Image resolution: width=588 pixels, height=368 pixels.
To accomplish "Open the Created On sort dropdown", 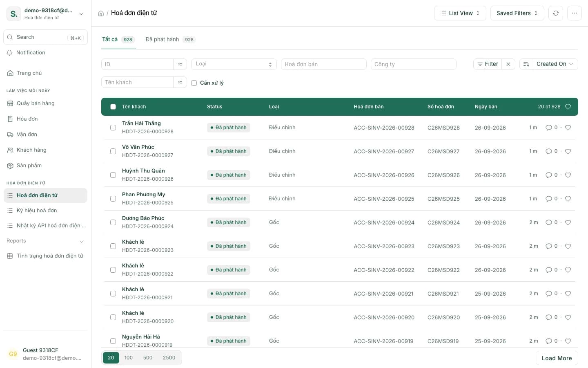I will tap(555, 64).
